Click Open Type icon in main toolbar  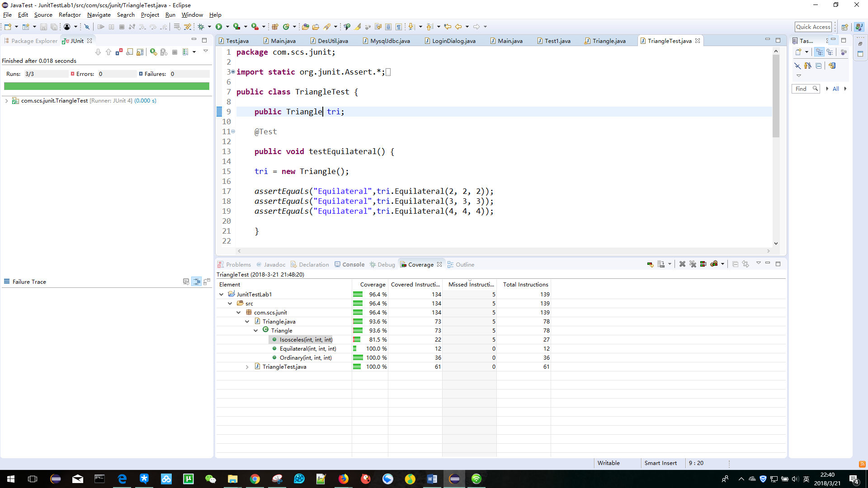(x=305, y=27)
